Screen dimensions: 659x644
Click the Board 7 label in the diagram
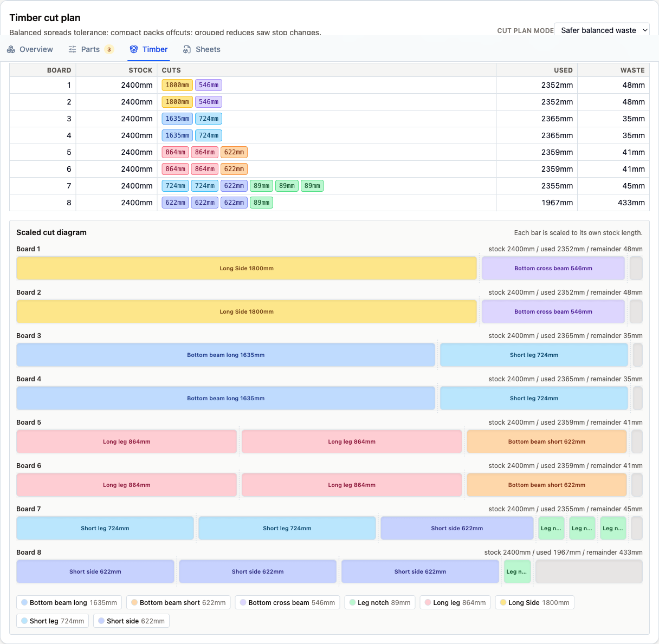(x=29, y=509)
